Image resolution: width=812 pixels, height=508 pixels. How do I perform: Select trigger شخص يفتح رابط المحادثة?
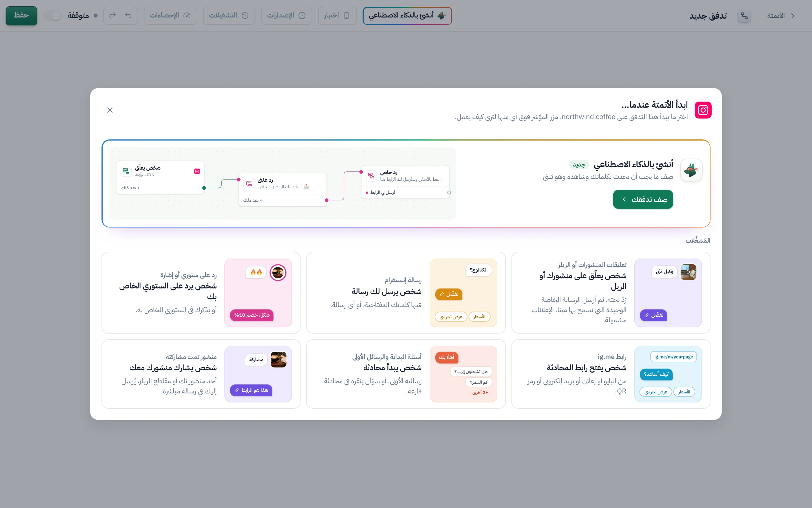coord(611,374)
